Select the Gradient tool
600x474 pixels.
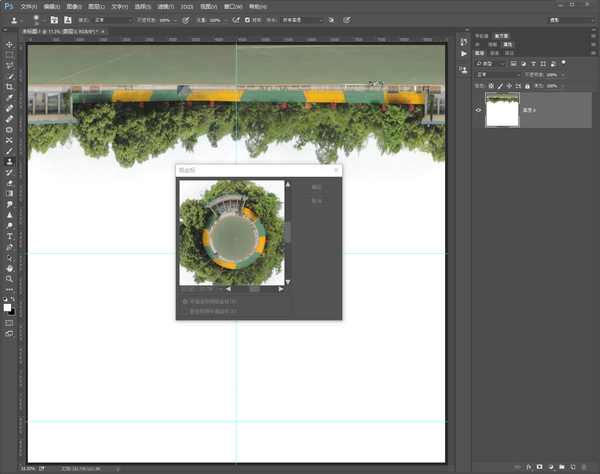(x=9, y=194)
